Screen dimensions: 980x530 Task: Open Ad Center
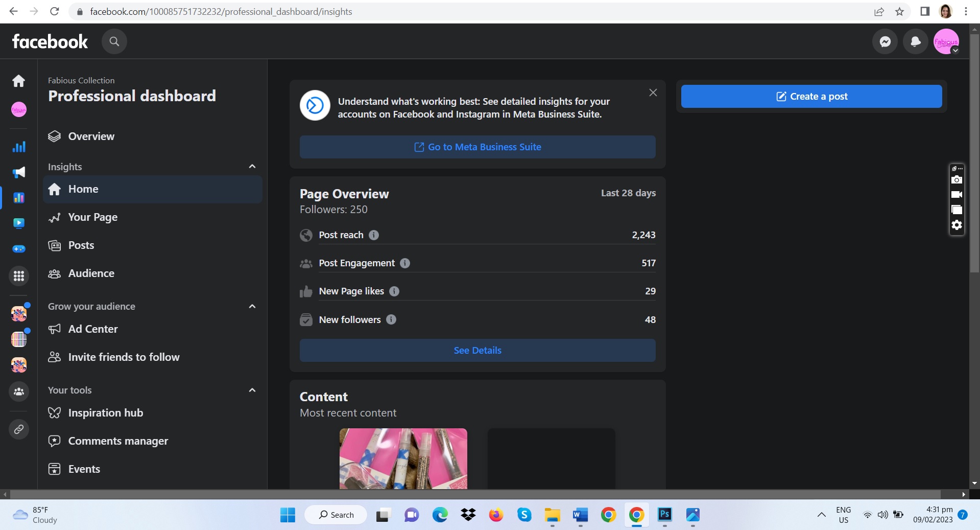pos(153,329)
